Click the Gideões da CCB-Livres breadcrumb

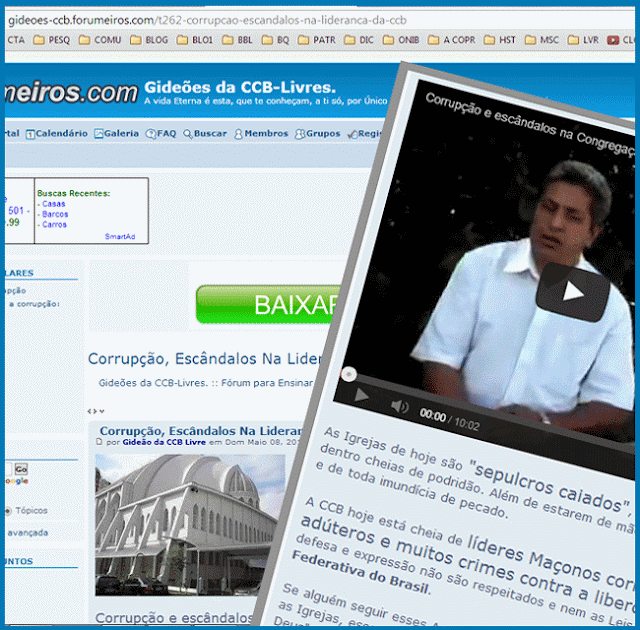(x=153, y=383)
